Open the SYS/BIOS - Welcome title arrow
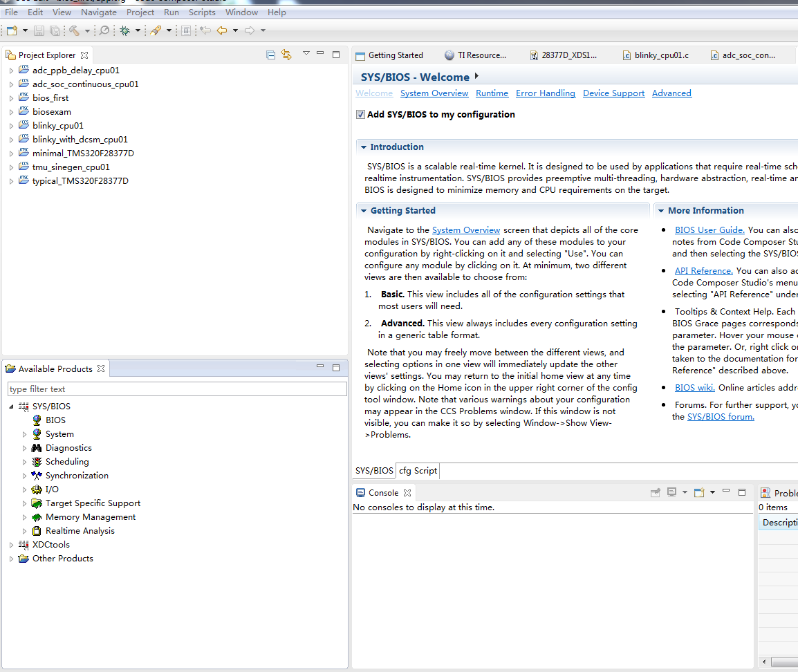The height and width of the screenshot is (672, 798). tap(477, 76)
